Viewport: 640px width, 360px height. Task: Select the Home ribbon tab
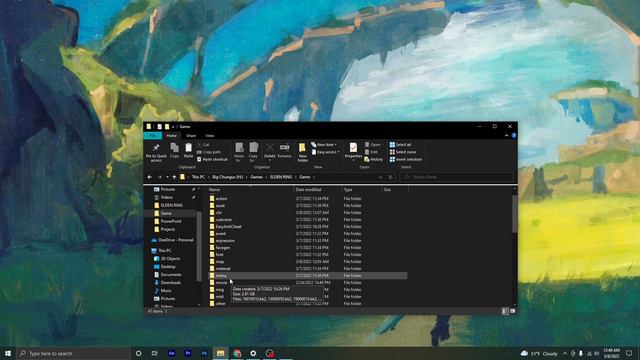[x=171, y=136]
